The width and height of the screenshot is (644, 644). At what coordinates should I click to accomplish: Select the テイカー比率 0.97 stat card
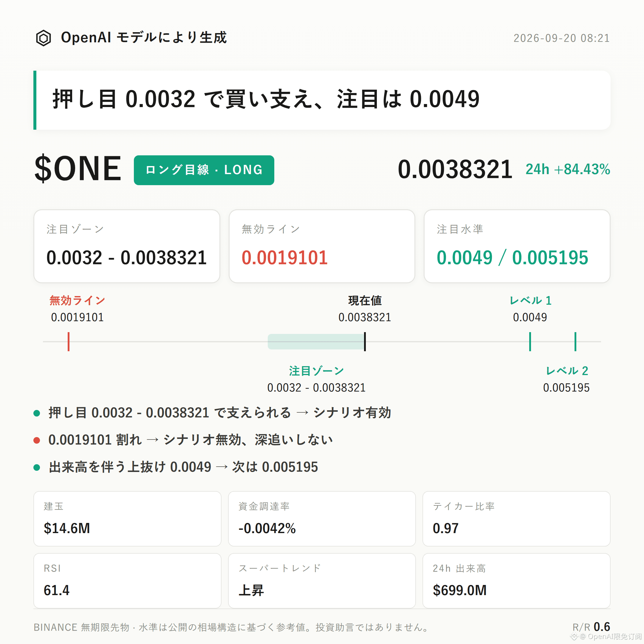coord(516,519)
